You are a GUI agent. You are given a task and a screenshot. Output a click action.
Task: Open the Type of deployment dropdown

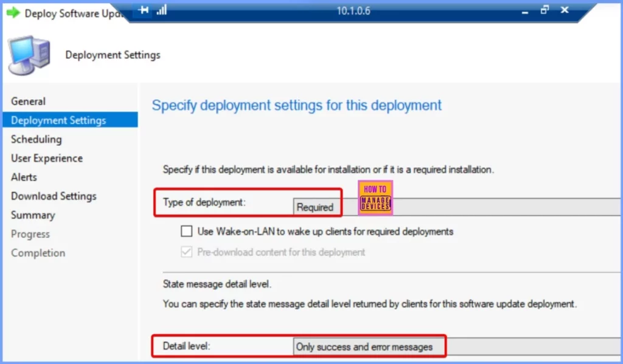[x=458, y=207]
